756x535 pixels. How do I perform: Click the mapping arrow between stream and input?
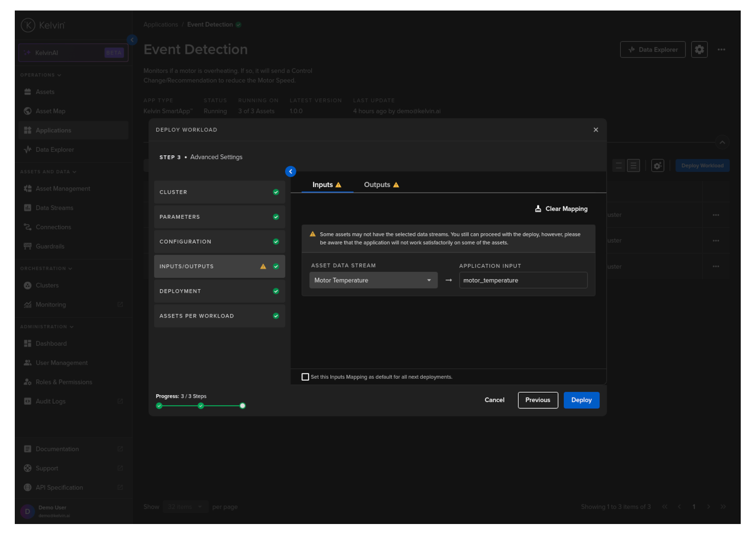click(449, 280)
